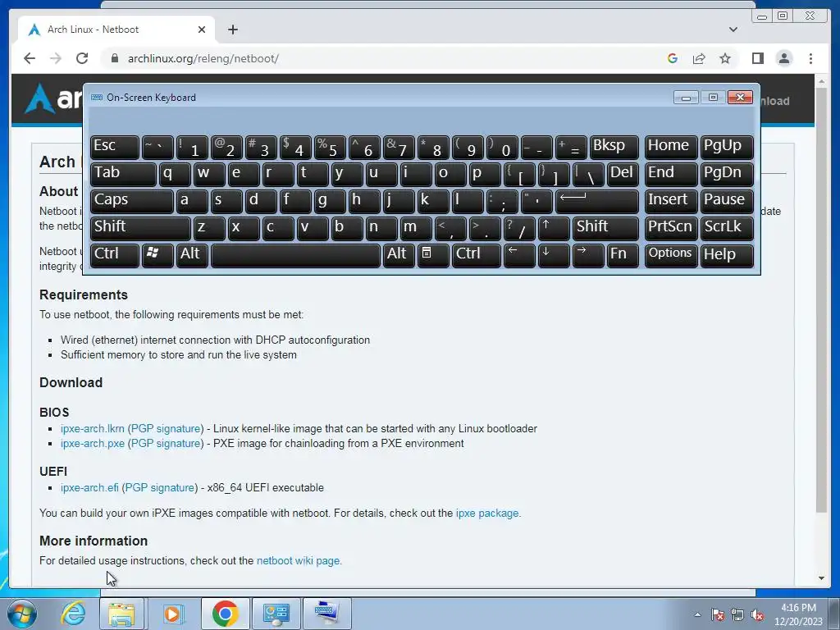
Task: Tap the down arrow key on keyboard
Action: [x=554, y=255]
